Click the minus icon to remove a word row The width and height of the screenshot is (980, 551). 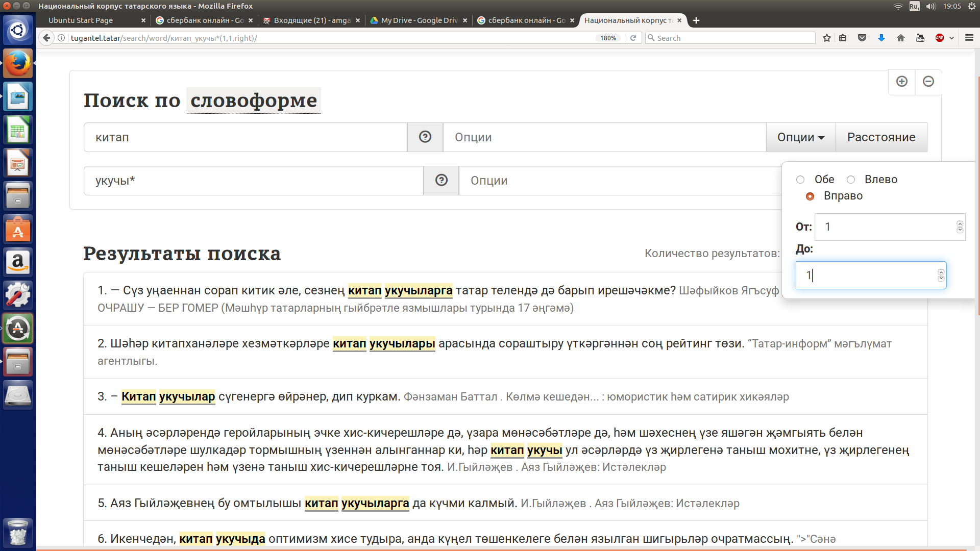click(928, 82)
